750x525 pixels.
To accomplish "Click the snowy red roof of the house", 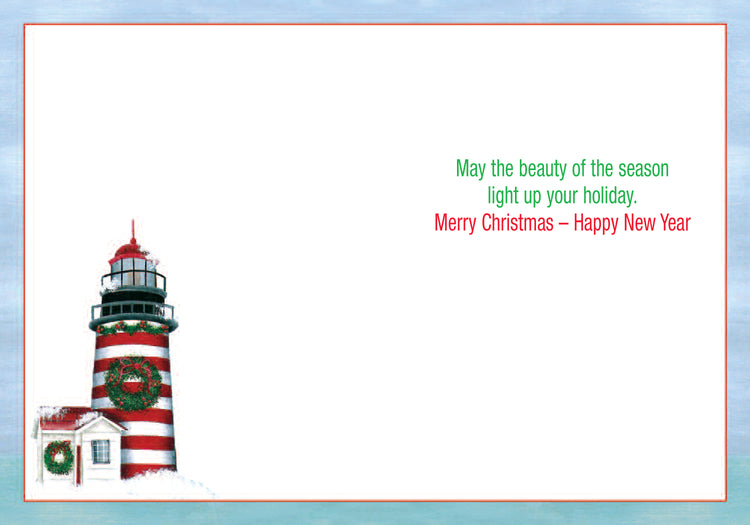I will (62, 416).
